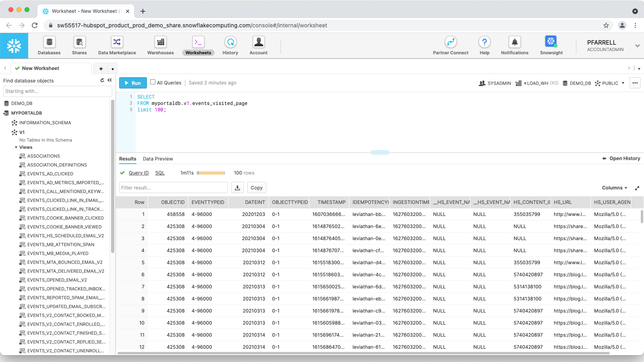Open the Data Marketplace icon

tap(117, 42)
